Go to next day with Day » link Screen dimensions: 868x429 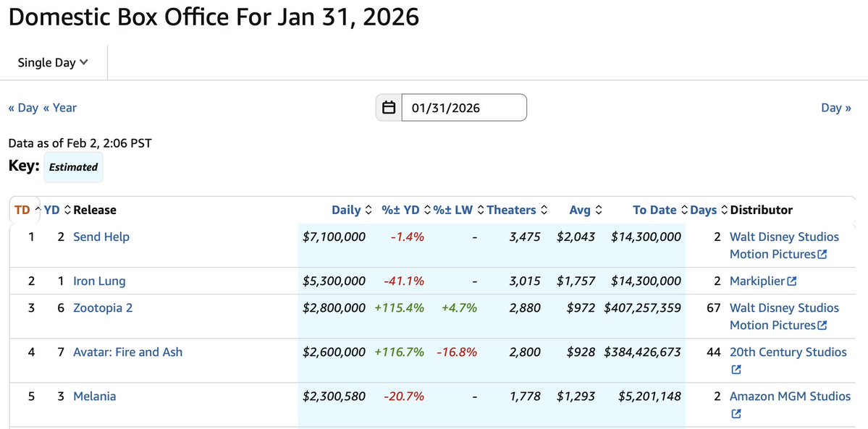tap(836, 107)
